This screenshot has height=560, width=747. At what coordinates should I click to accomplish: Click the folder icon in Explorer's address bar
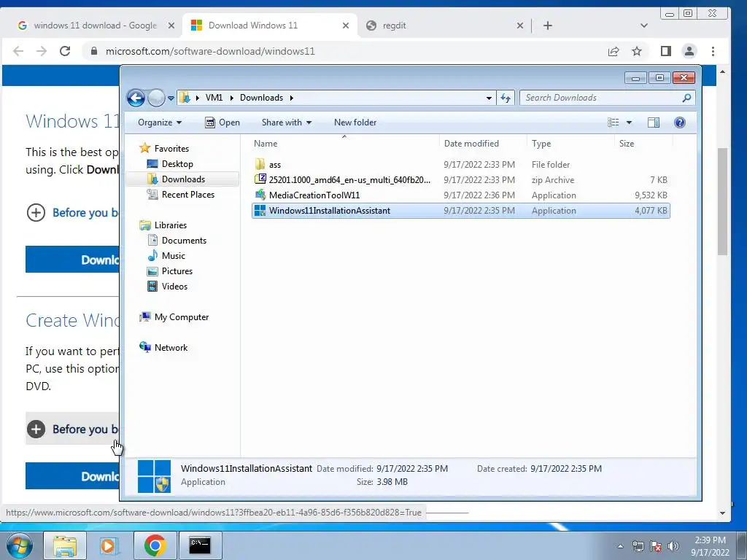coord(185,98)
